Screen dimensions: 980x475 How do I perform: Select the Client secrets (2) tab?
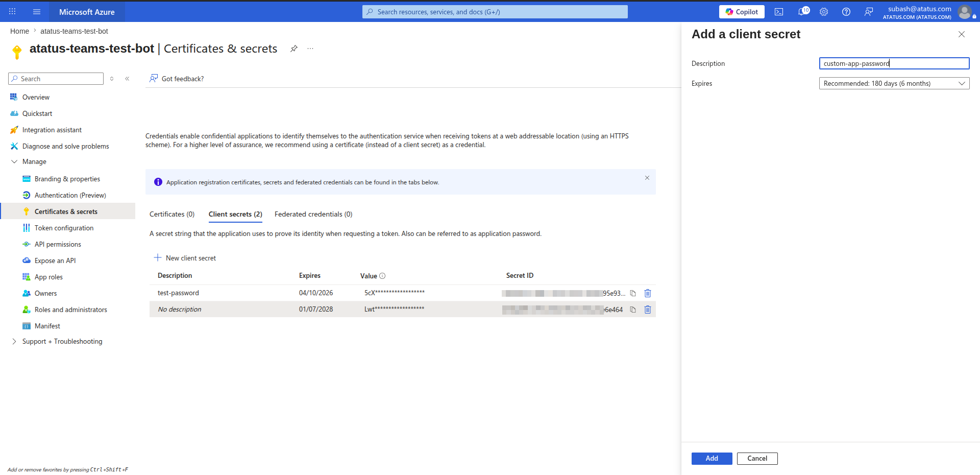point(235,214)
